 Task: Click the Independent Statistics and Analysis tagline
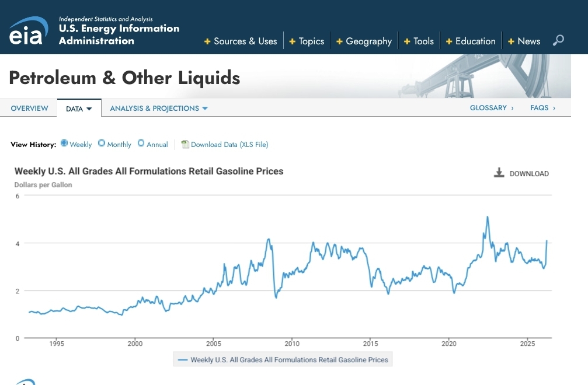(x=106, y=19)
